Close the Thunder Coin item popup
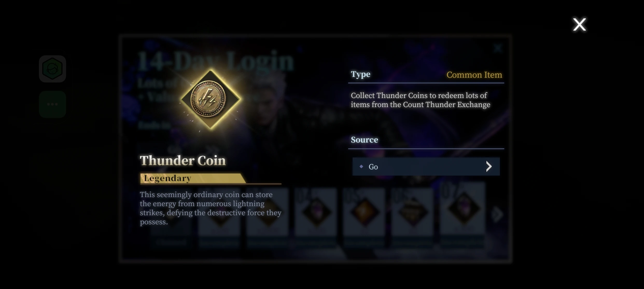The height and width of the screenshot is (289, 644). coord(579,25)
